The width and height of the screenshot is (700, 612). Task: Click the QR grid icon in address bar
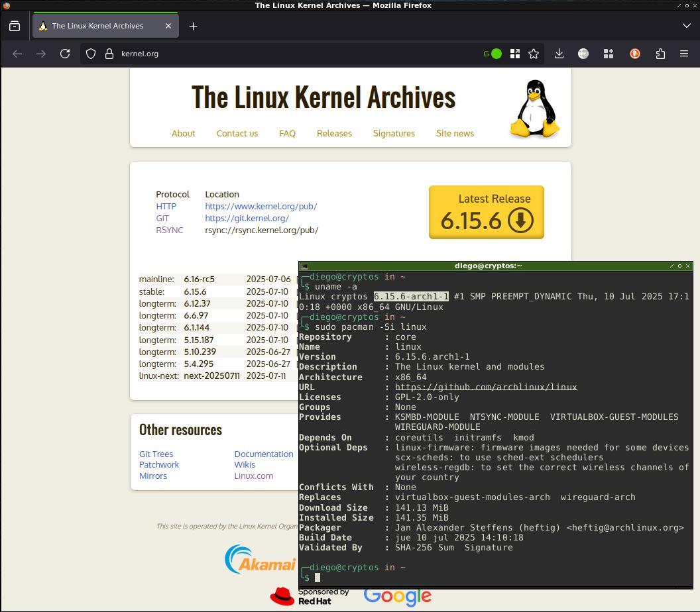515,54
